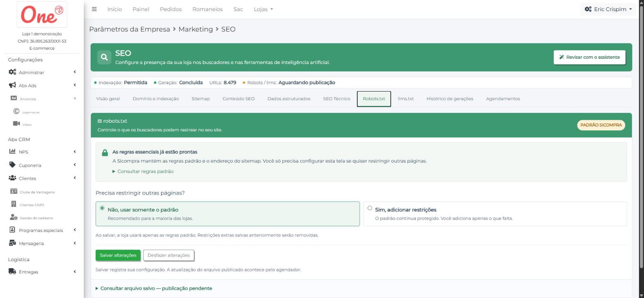This screenshot has height=298, width=644.
Task: Click the Mensageria sidebar icon
Action: (x=12, y=243)
